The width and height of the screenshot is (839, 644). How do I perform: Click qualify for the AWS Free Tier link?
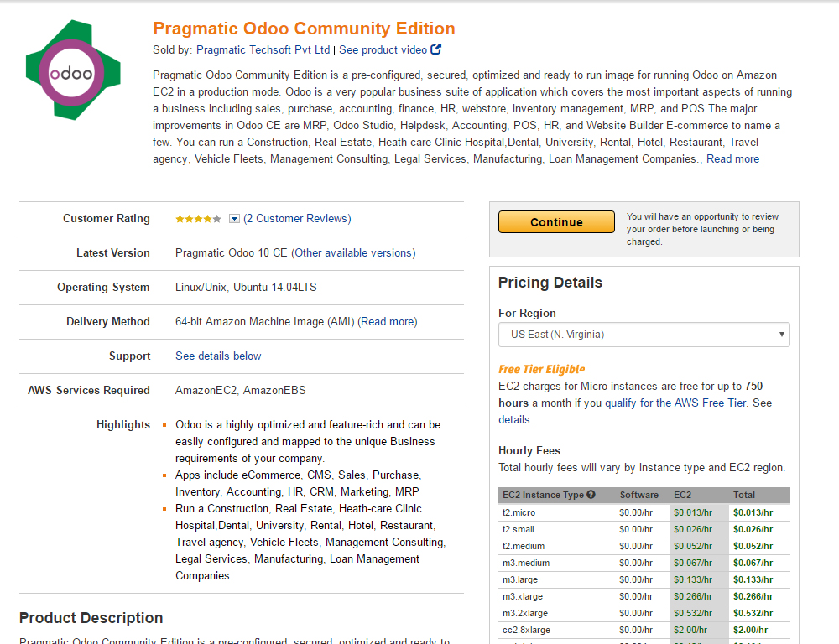point(675,402)
